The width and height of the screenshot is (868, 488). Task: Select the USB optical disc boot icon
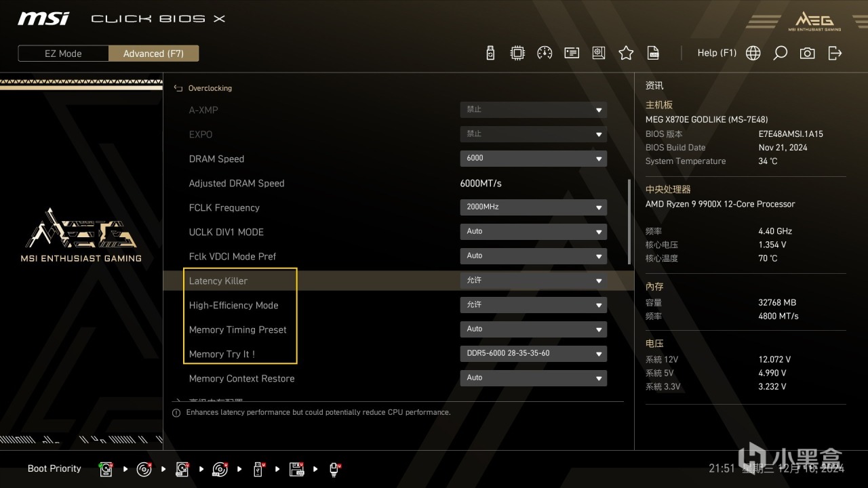click(220, 469)
